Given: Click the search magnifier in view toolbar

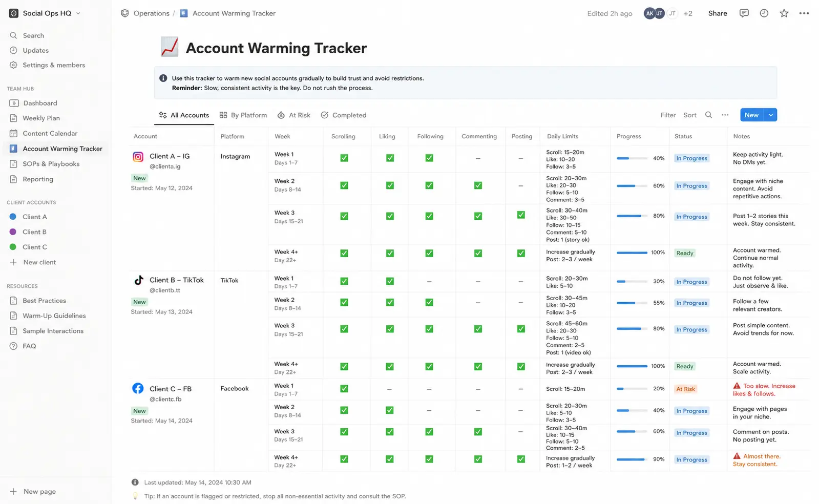Looking at the screenshot, I should pos(708,115).
